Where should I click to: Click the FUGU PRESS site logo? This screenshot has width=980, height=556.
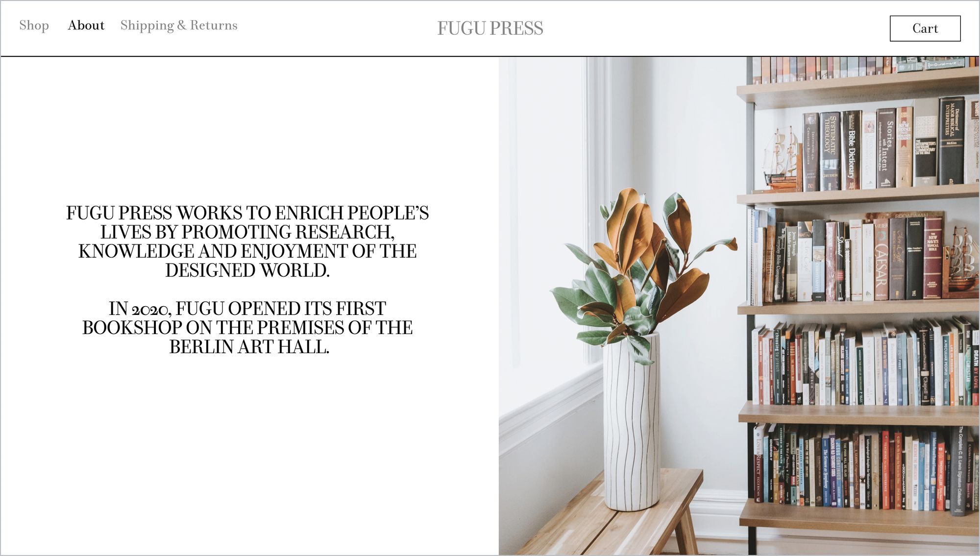[x=490, y=28]
